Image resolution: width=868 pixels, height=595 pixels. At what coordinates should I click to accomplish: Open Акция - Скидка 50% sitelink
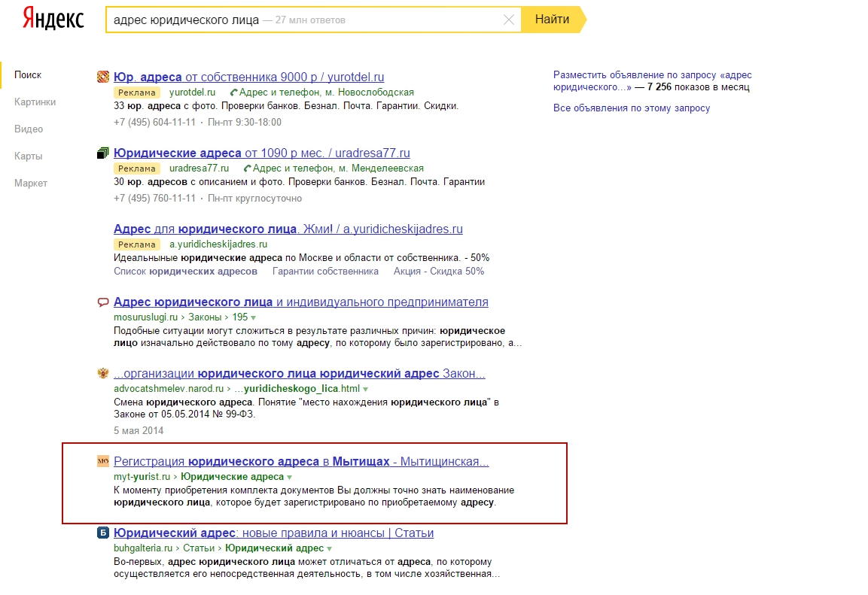(439, 272)
